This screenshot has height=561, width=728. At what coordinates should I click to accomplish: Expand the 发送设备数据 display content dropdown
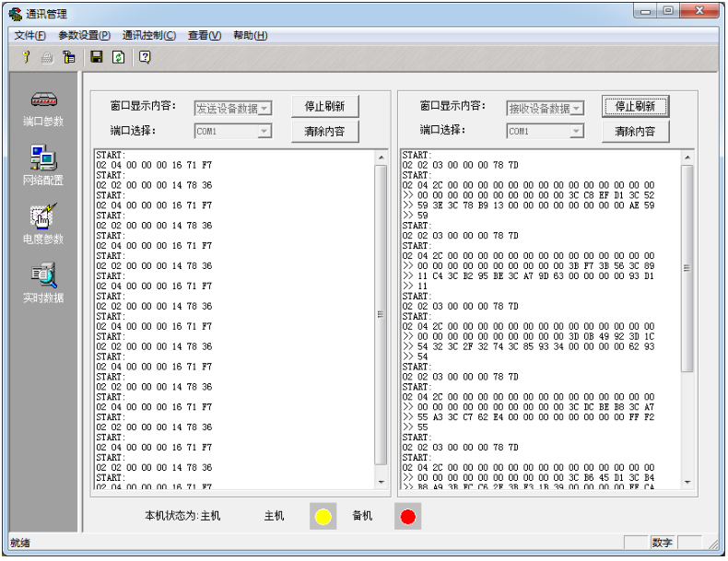point(264,109)
